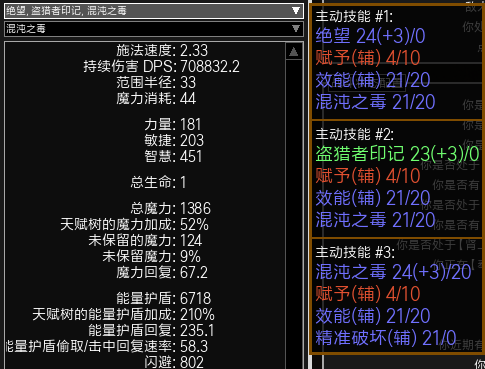Open the 绝望, 盗猎者印记 combo box
This screenshot has height=369, width=485.
pos(154,11)
